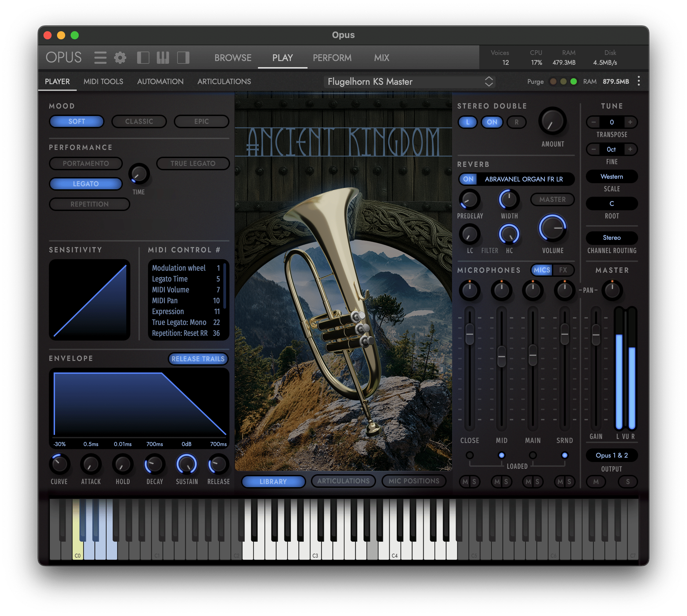Mute the master output with M
The image size is (687, 616).
point(596,482)
